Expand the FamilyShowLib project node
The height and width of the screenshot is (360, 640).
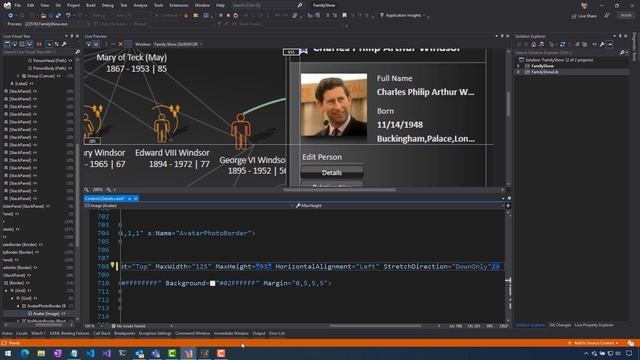(x=519, y=72)
